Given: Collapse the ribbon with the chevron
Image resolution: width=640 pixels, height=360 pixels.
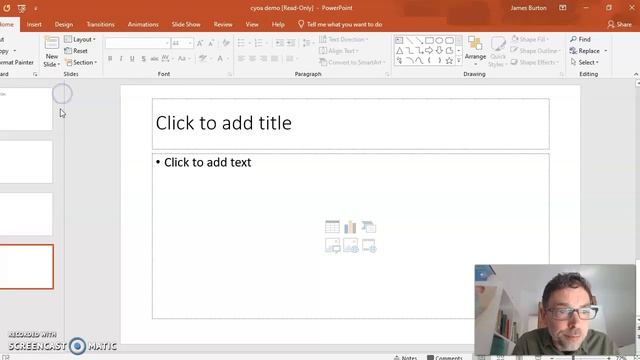Looking at the screenshot, I should point(636,74).
